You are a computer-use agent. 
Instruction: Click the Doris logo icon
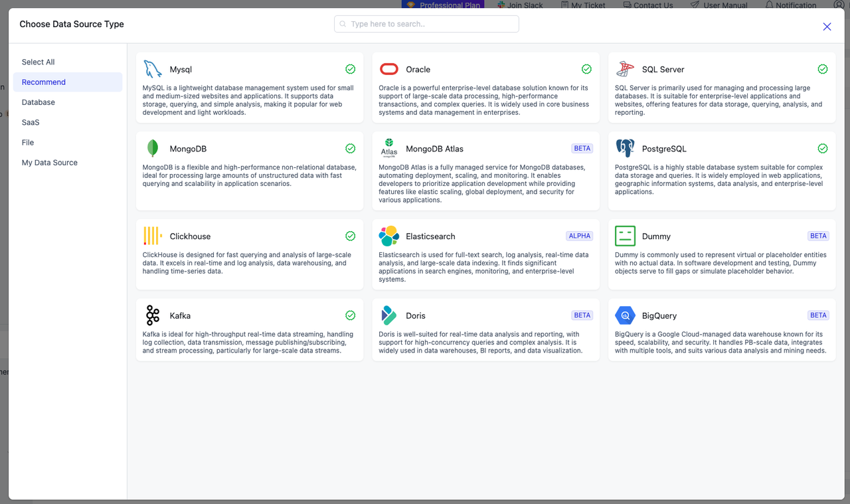389,315
